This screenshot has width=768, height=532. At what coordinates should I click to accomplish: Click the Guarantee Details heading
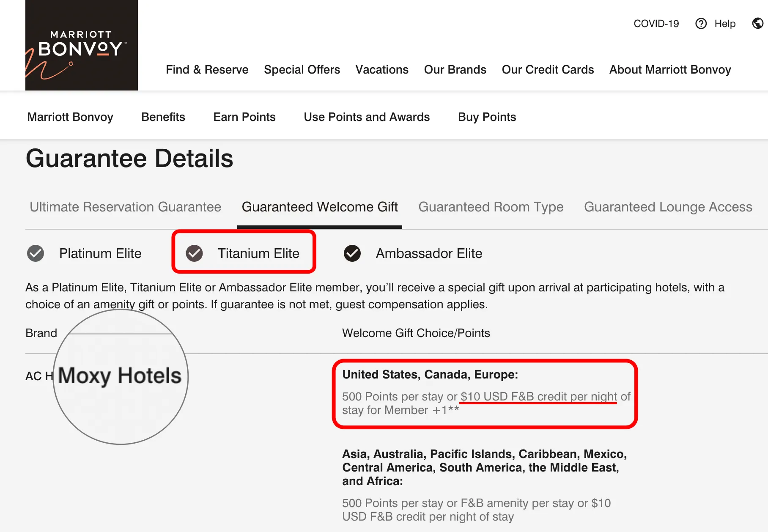[x=129, y=159]
